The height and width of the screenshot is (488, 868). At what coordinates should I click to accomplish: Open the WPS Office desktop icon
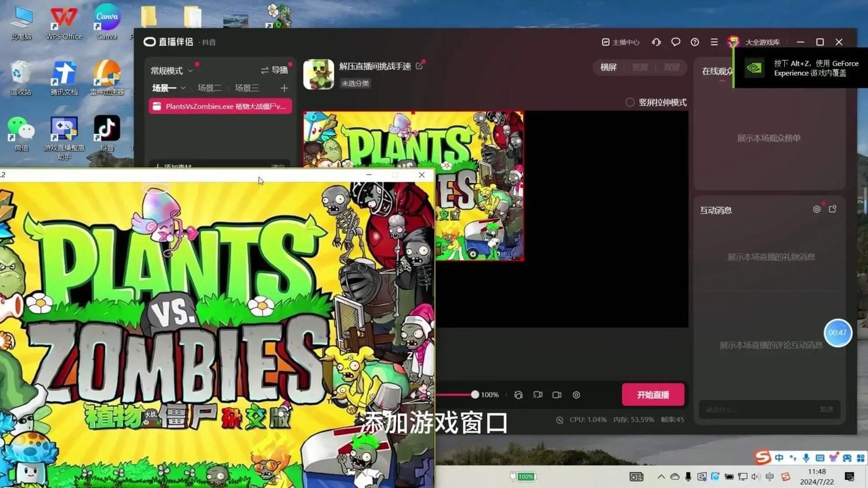[64, 23]
